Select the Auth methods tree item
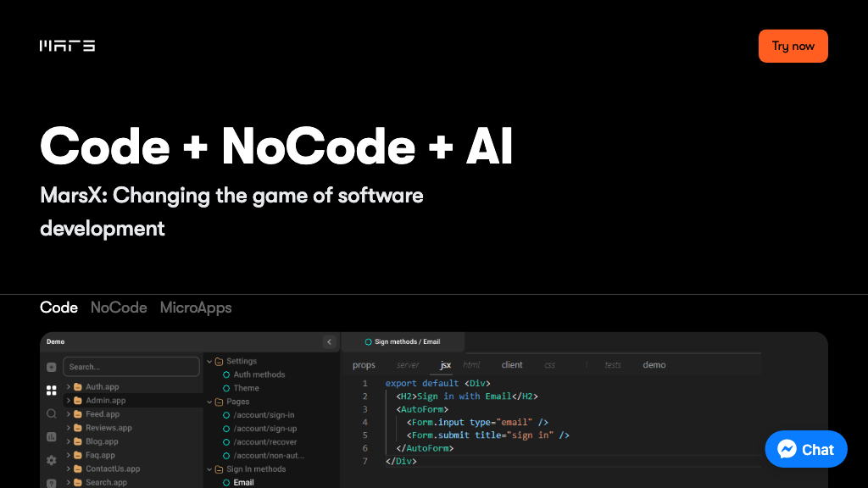Viewport: 868px width, 488px height. pyautogui.click(x=259, y=374)
